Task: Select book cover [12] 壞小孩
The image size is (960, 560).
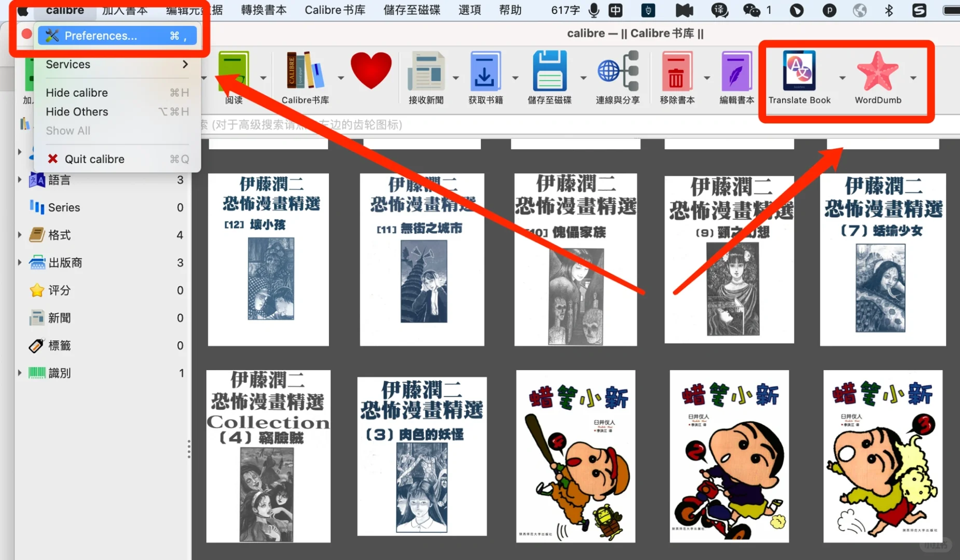Action: (x=268, y=259)
